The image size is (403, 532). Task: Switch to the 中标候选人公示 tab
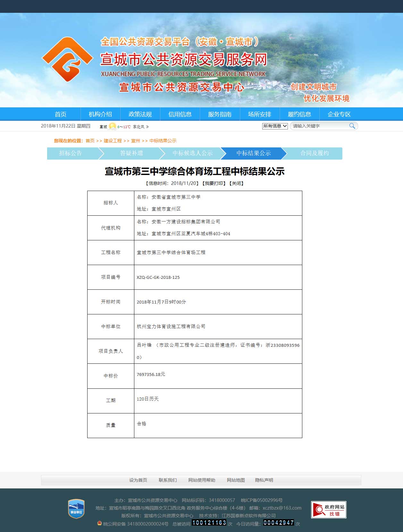(192, 153)
